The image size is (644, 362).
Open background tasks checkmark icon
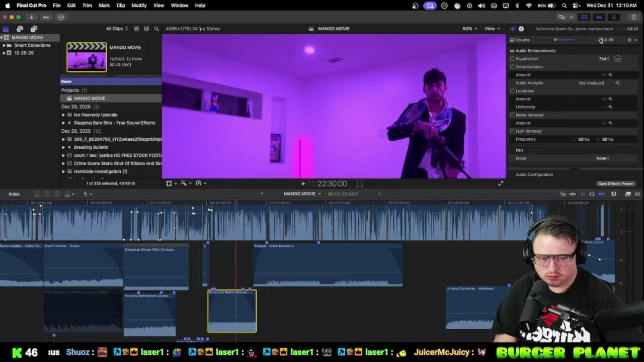click(61, 17)
